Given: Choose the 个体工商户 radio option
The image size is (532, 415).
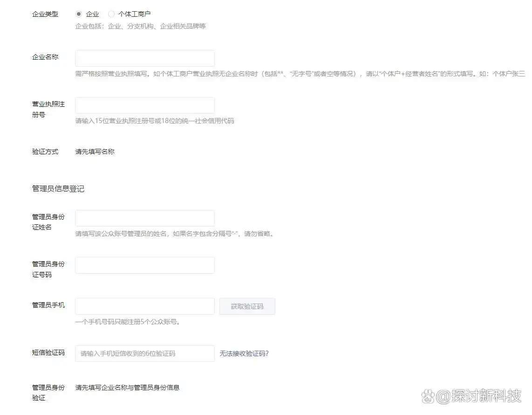Looking at the screenshot, I should 111,14.
